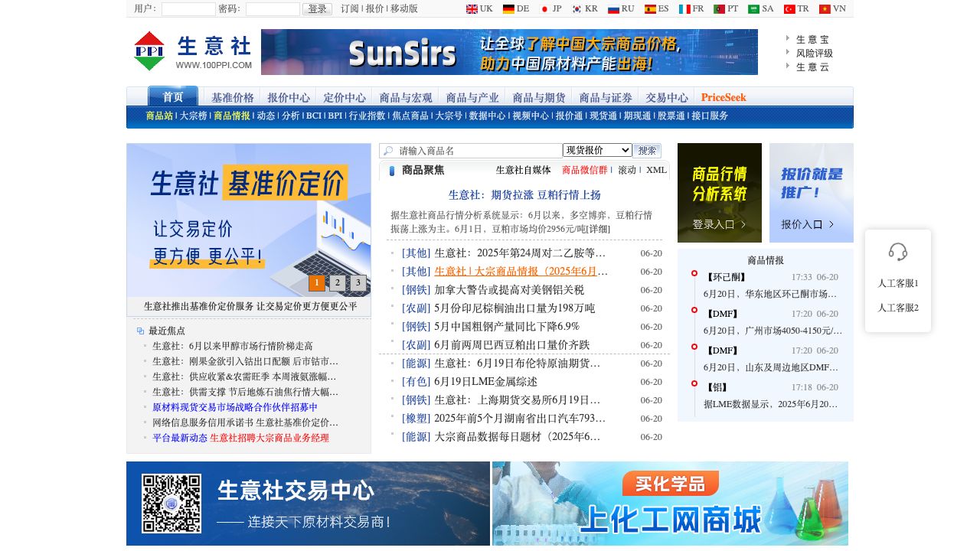Select the UK flag language icon

(472, 9)
